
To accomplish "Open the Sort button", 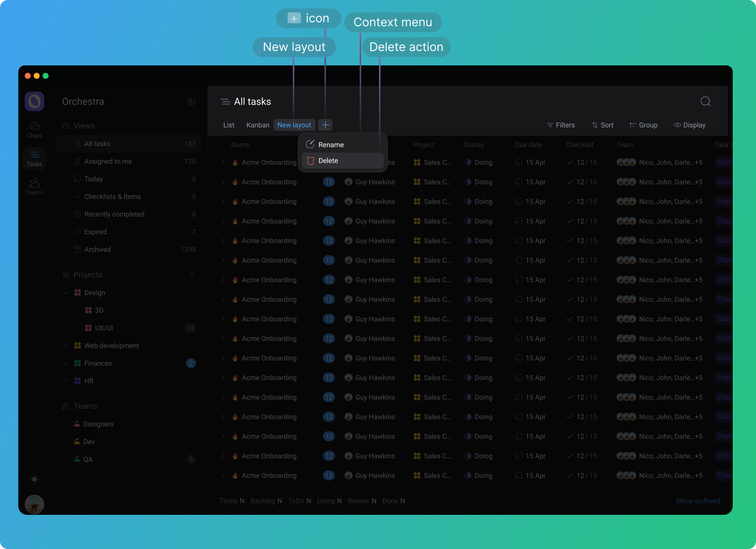I will click(x=602, y=125).
